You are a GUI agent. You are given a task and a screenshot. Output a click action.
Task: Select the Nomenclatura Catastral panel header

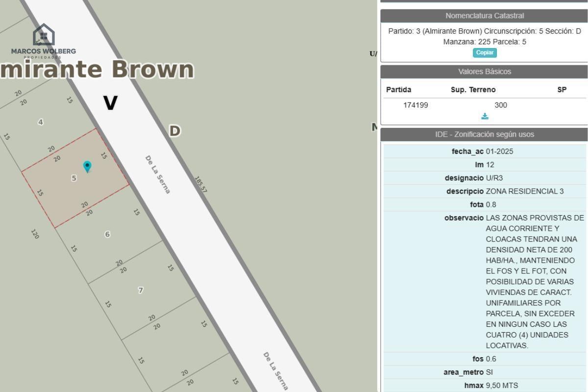(484, 16)
